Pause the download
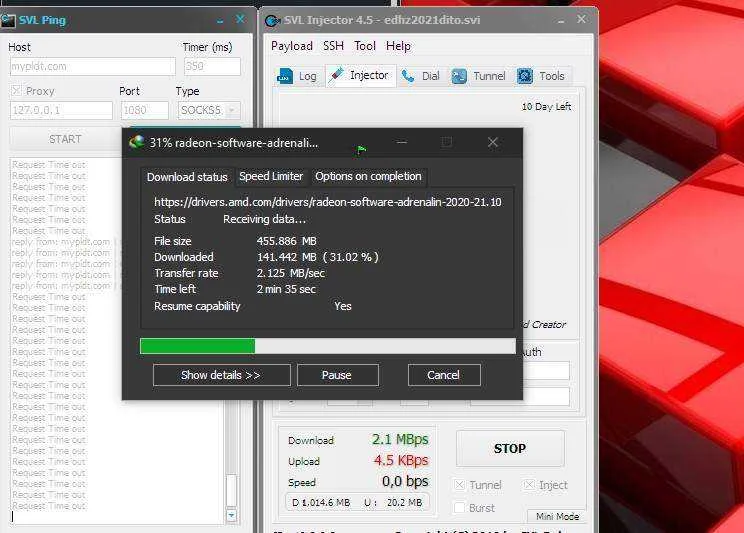Screen dimensions: 744x533 [x=337, y=375]
